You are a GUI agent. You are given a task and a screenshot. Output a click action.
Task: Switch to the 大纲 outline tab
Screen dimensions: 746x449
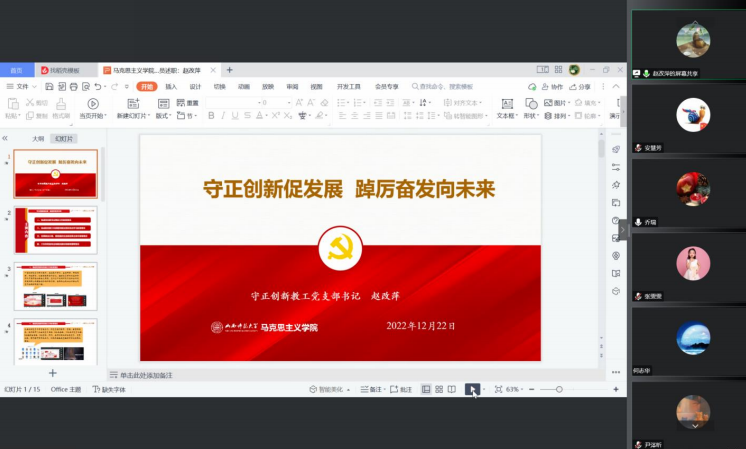pos(38,139)
